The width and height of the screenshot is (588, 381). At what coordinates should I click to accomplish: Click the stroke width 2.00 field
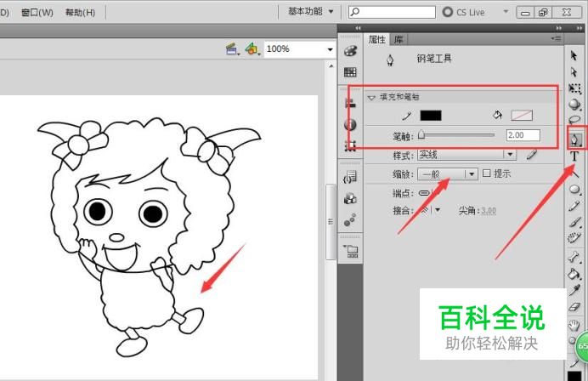[x=523, y=135]
